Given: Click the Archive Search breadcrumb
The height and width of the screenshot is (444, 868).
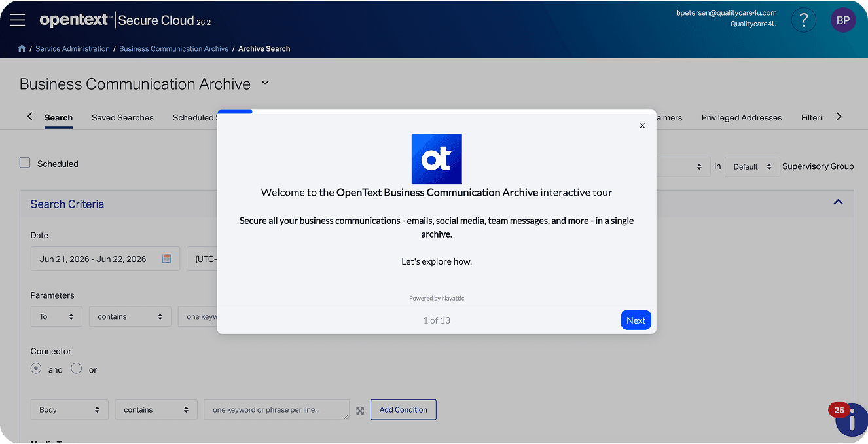Looking at the screenshot, I should click(264, 49).
